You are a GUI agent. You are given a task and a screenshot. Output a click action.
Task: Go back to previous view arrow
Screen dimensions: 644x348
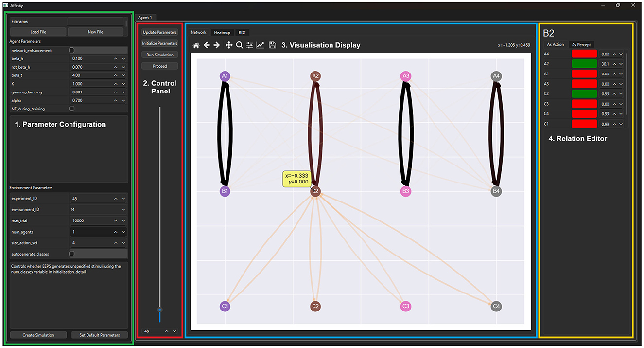(x=207, y=45)
